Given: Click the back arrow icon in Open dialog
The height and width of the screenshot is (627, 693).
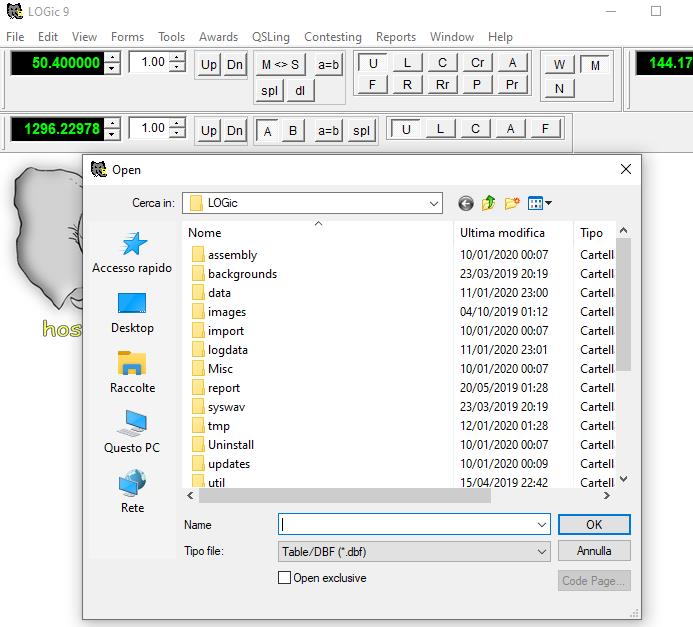Looking at the screenshot, I should pos(466,203).
